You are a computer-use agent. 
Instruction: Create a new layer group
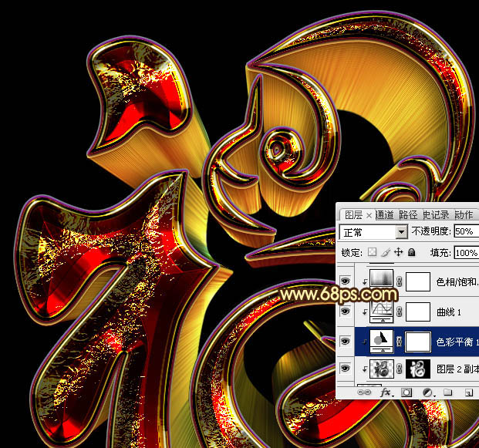coord(447,392)
